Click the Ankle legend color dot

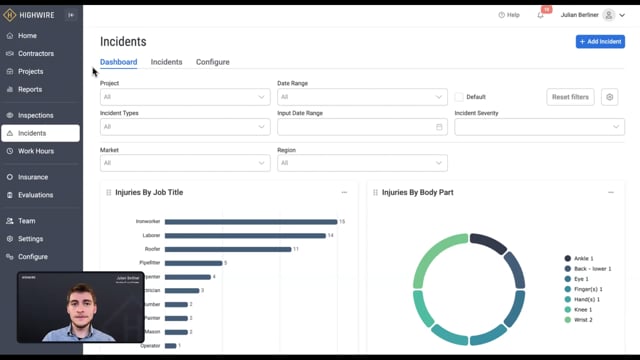coord(567,258)
